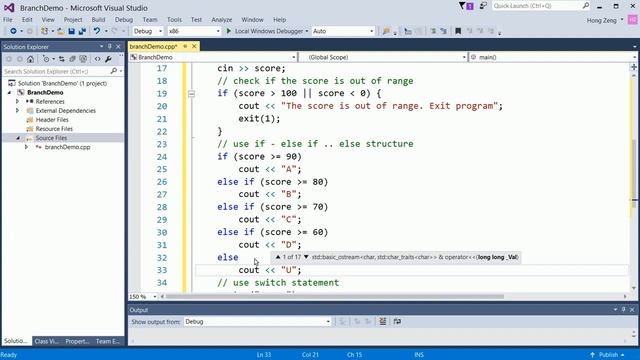Click the Comment Out selected lines icon

(x=433, y=31)
